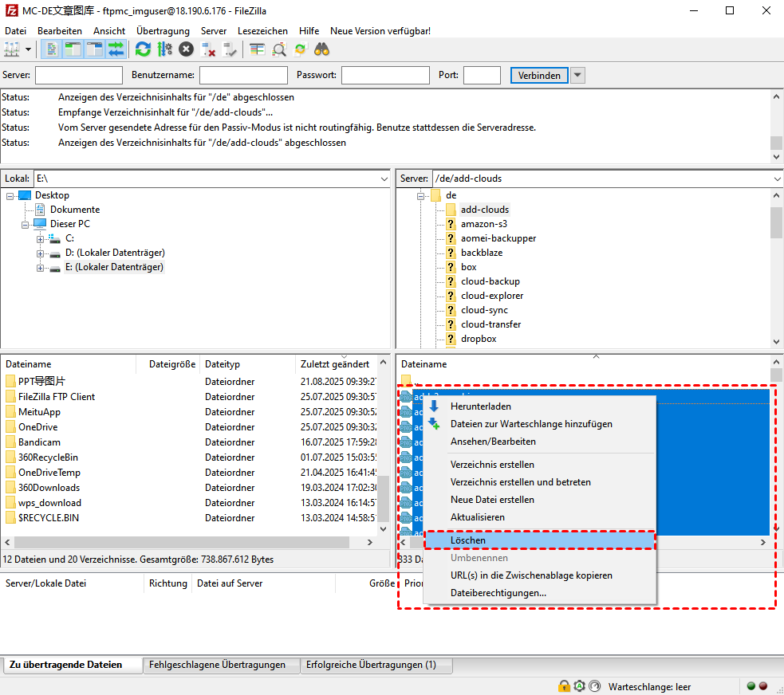Click the Benutzername input field
The width and height of the screenshot is (784, 695).
(243, 76)
